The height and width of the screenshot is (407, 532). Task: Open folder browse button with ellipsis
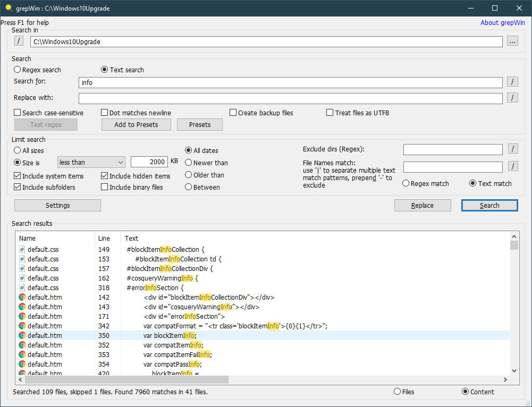[512, 41]
